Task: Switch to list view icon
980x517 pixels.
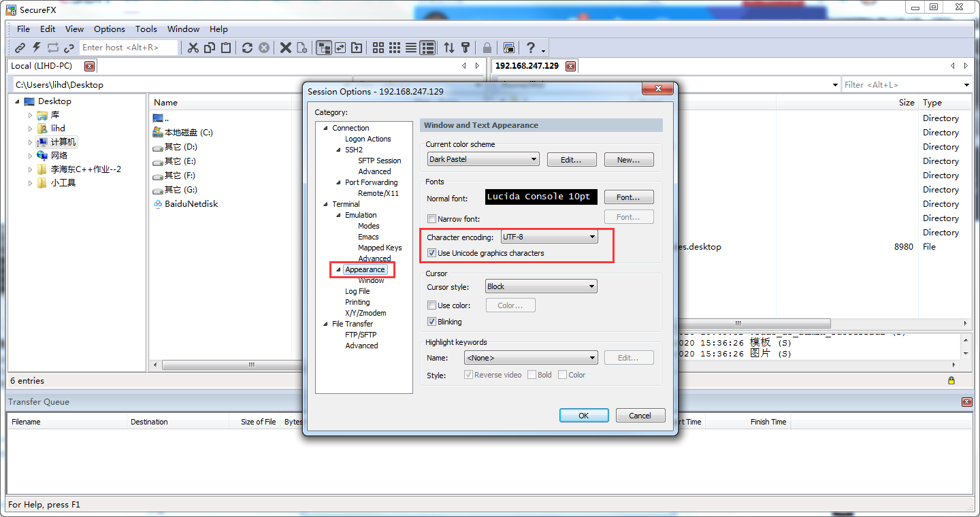Action: [411, 48]
